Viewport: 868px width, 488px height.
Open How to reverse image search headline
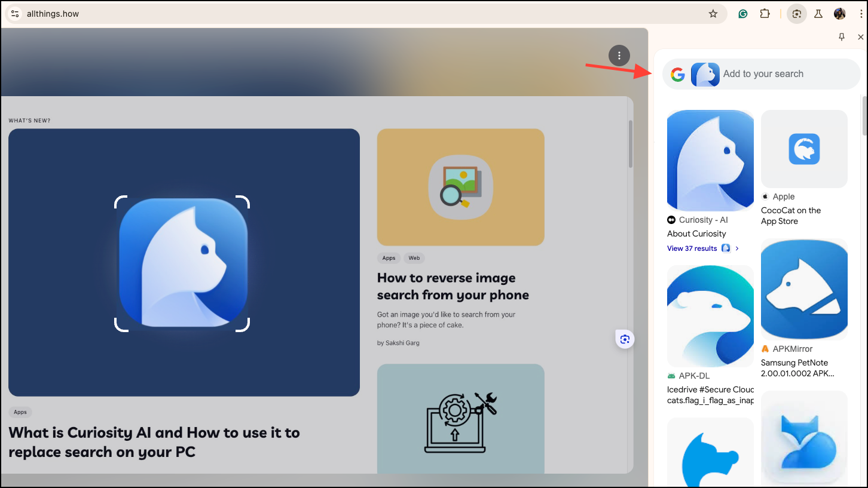point(453,286)
